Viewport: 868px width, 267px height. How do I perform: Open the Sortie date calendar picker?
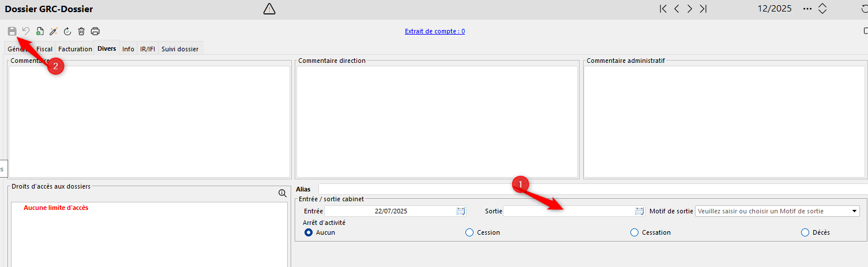pyautogui.click(x=640, y=212)
